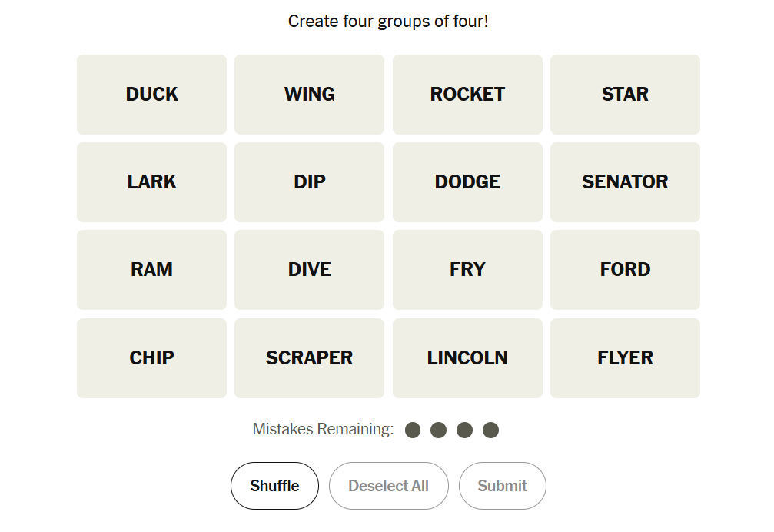This screenshot has width=774, height=532.
Task: Toggle the FLYER tile
Action: [625, 358]
